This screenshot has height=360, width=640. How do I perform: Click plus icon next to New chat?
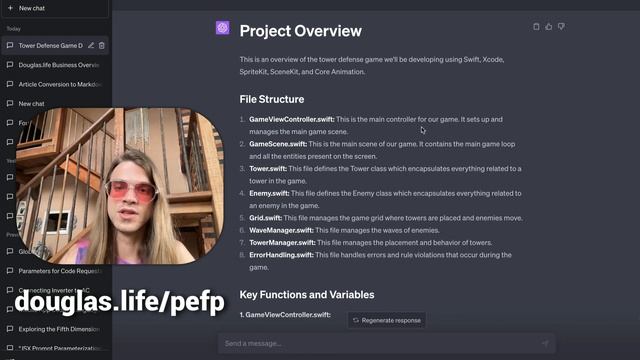click(x=11, y=8)
